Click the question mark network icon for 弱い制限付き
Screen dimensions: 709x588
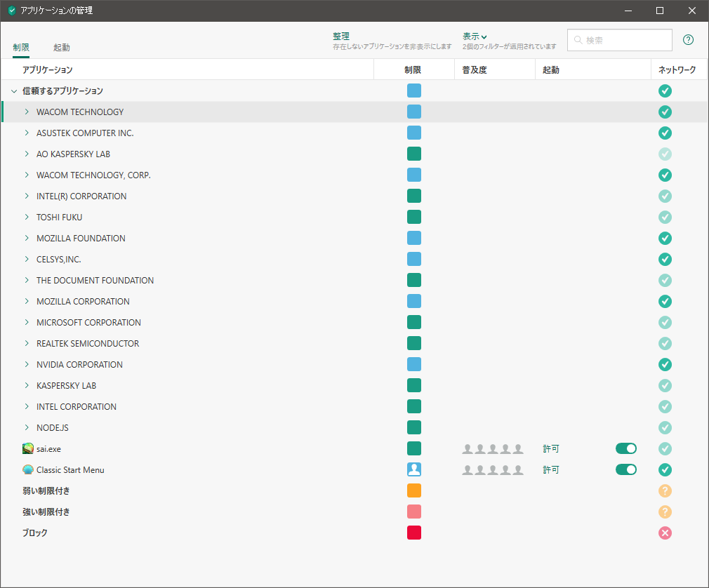tap(665, 490)
